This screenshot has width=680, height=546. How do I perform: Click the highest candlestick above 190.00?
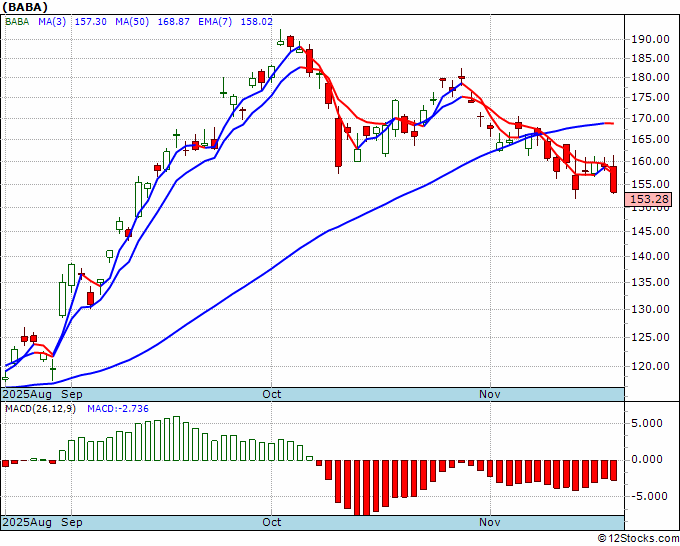pos(281,38)
